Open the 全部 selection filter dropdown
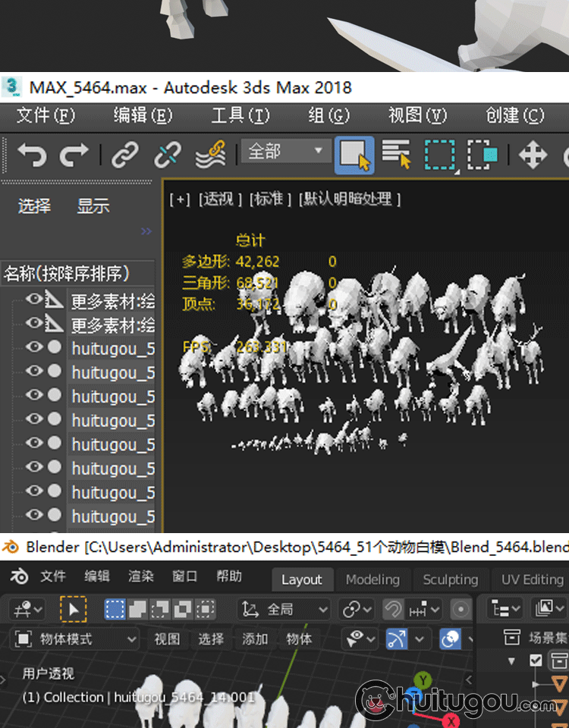This screenshot has width=569, height=728. (286, 152)
